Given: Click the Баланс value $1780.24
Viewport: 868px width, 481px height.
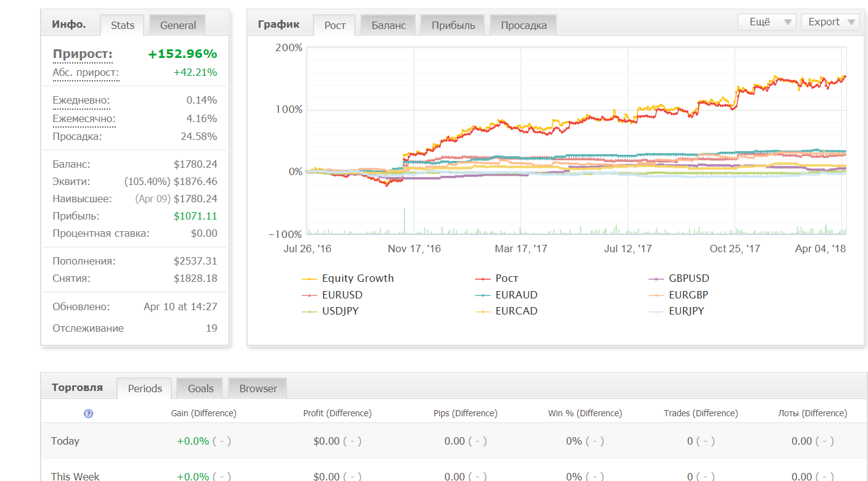Looking at the screenshot, I should click(x=195, y=164).
